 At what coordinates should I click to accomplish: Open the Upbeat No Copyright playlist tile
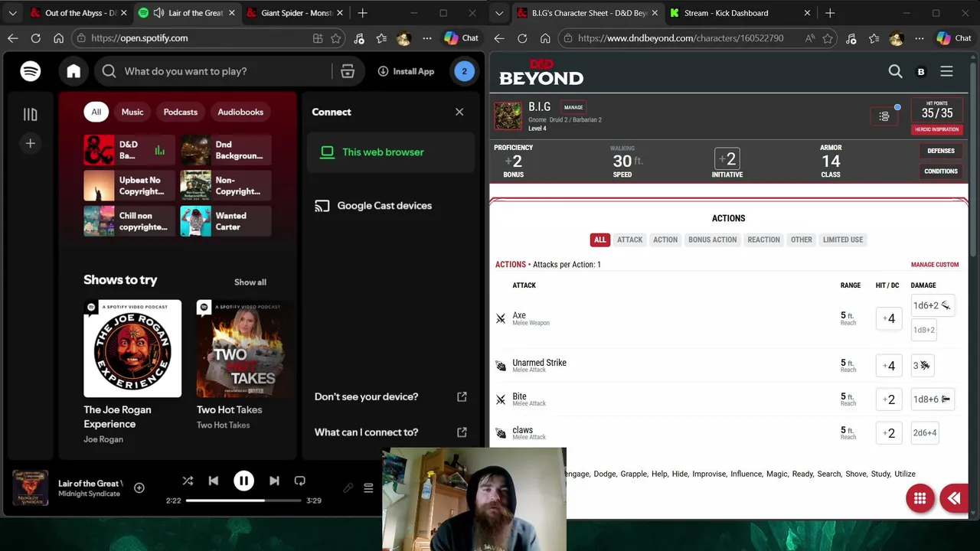pos(129,186)
